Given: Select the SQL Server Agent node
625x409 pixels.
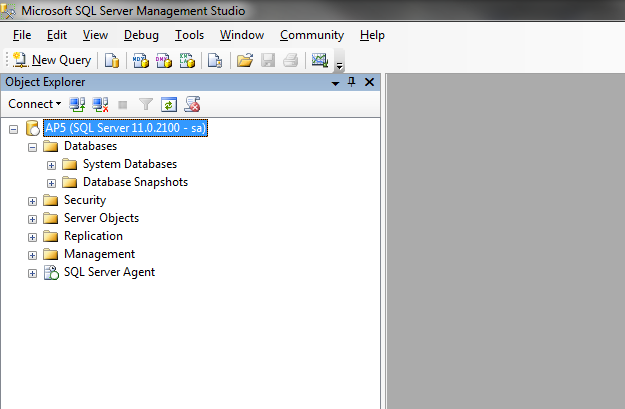Looking at the screenshot, I should pyautogui.click(x=108, y=272).
